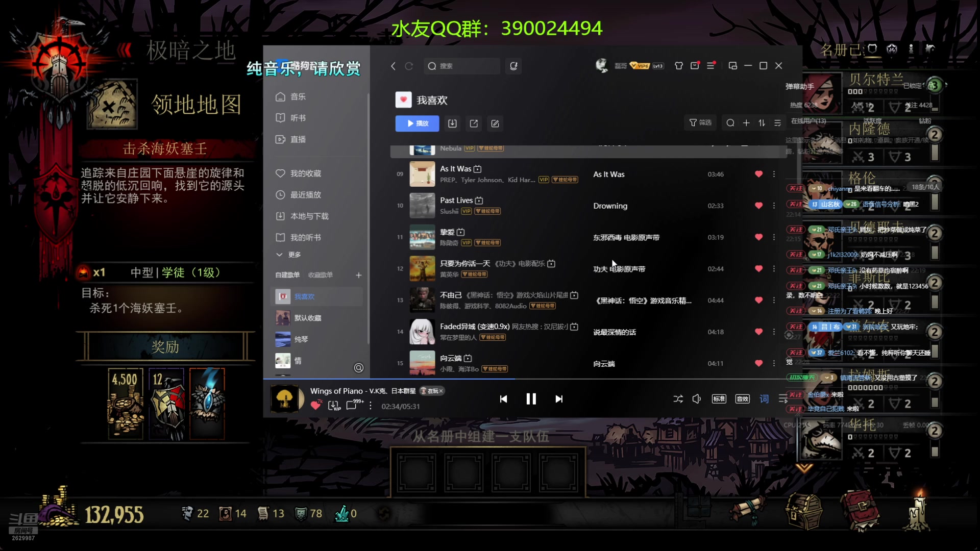
Task: Open the more options dots for As It Was
Action: point(774,174)
